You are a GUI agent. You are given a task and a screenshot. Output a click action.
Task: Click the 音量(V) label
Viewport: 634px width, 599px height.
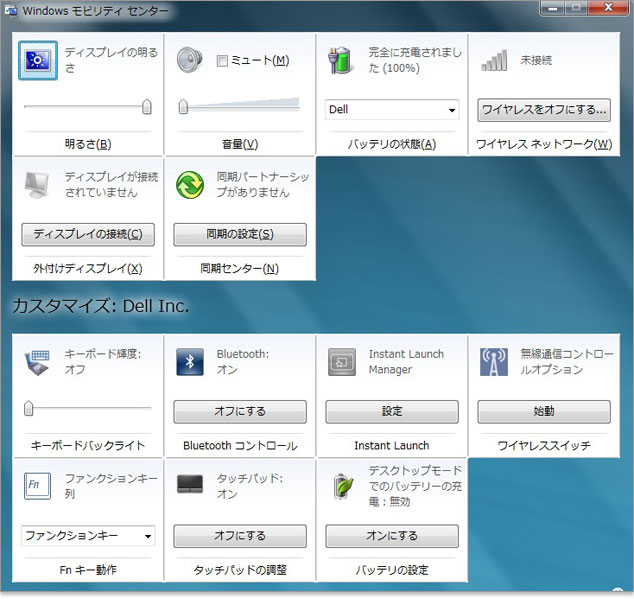240,144
